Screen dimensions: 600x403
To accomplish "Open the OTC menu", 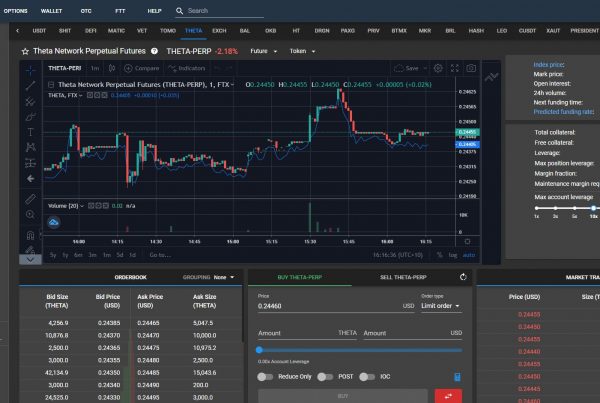I will [86, 11].
